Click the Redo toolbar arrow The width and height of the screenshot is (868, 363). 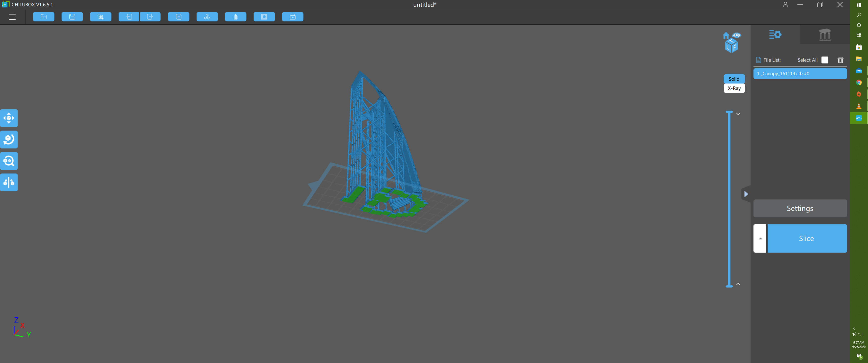(150, 17)
